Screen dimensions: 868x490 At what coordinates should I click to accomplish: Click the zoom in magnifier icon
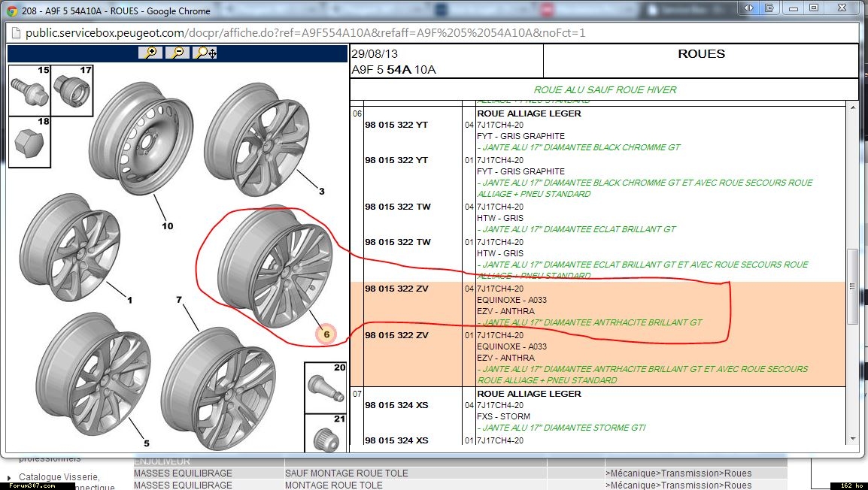pos(150,53)
